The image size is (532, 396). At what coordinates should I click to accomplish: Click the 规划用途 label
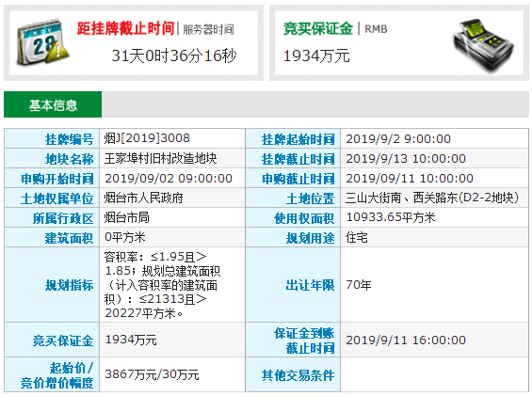pos(310,238)
